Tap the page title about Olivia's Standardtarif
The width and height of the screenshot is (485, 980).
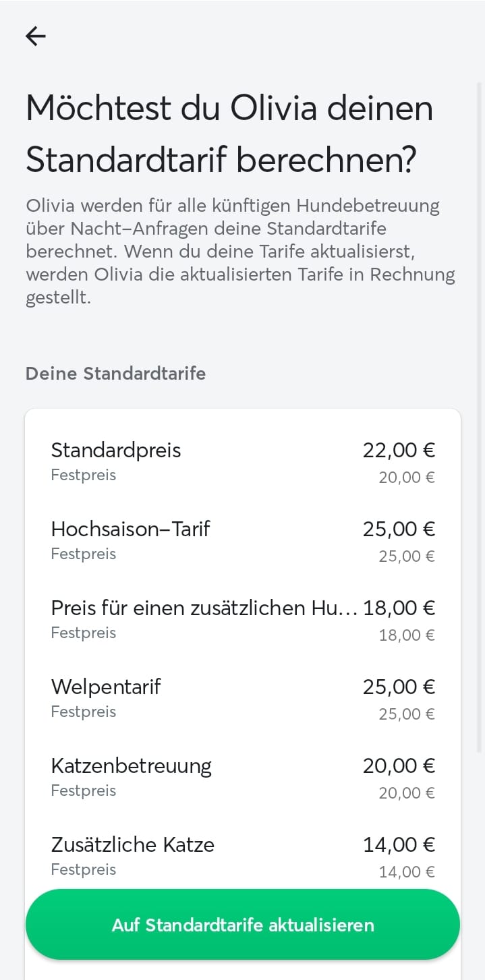(229, 134)
